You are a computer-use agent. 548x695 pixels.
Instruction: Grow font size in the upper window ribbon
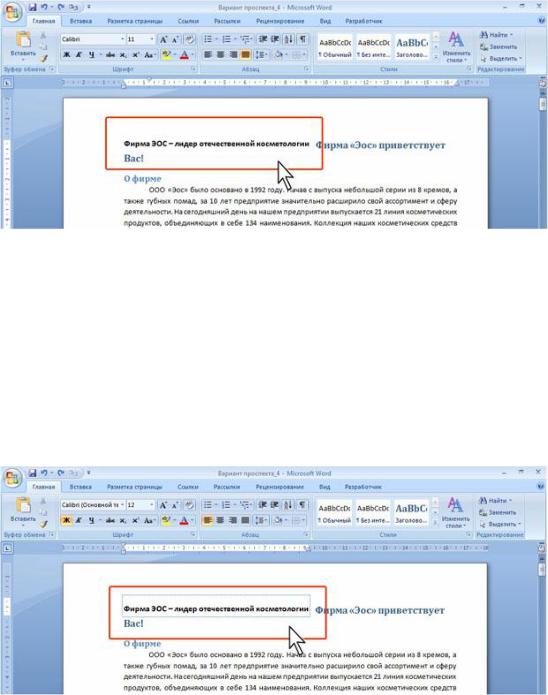[x=163, y=39]
